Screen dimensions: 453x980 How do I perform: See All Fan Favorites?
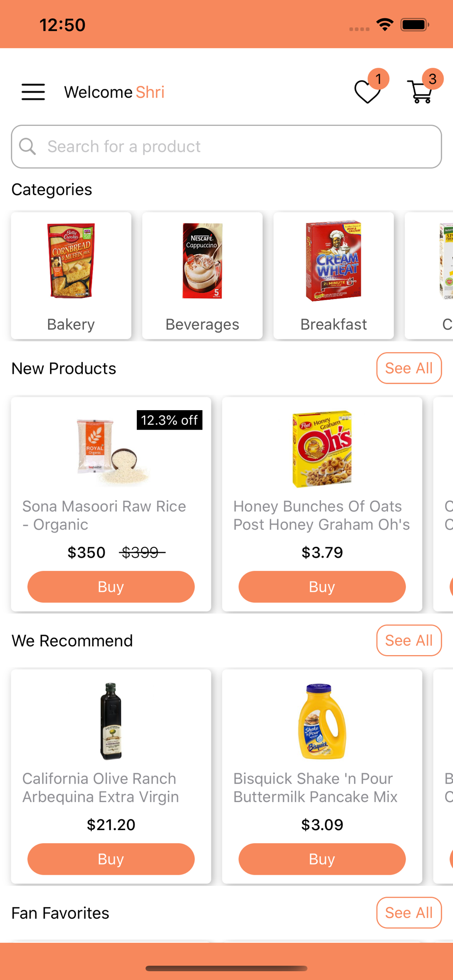(409, 913)
